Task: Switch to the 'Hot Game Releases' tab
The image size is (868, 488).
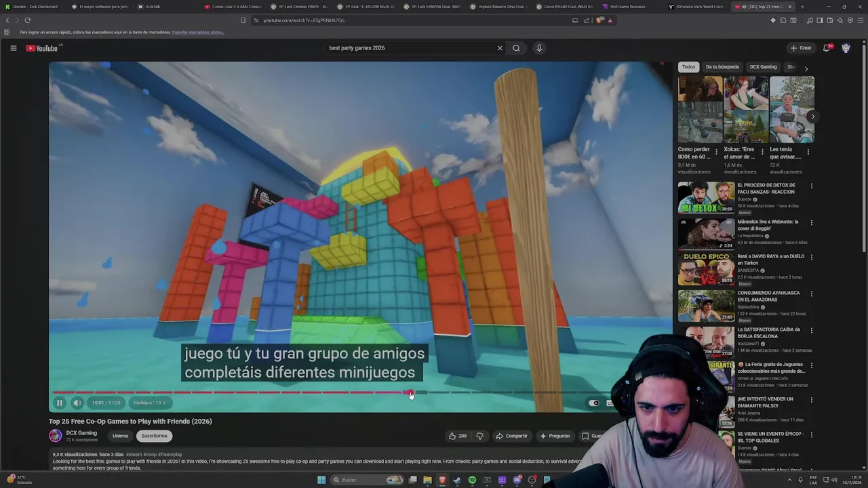Action: coord(627,7)
